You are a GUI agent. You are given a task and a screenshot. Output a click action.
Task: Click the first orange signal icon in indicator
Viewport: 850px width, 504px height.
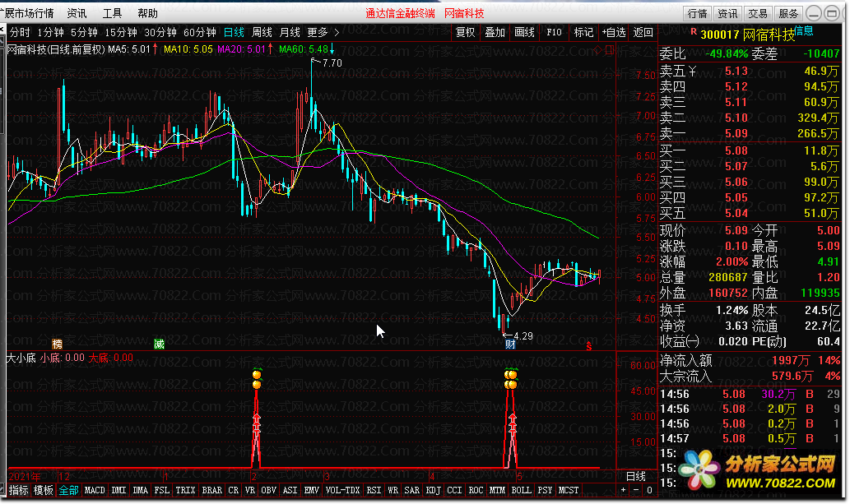click(257, 379)
